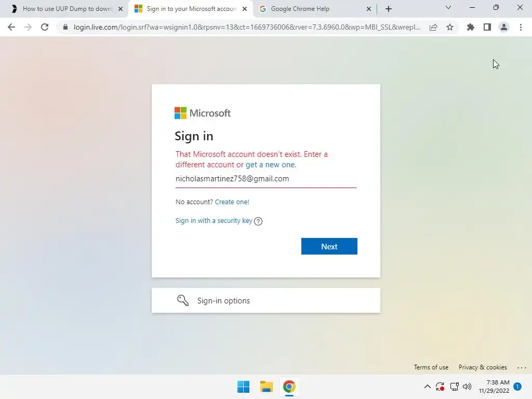Open the Chrome profile avatar
Screen dimensions: 532x399
point(504,27)
